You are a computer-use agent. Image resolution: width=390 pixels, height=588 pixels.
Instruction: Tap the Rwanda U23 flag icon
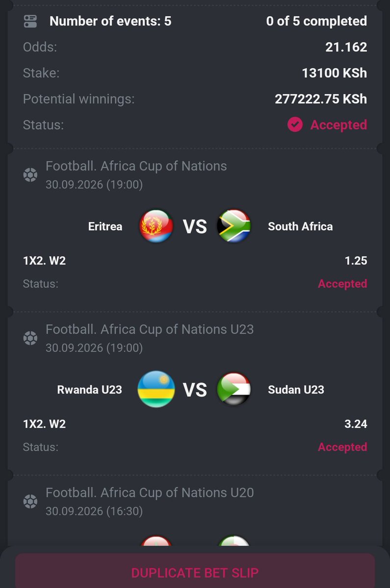[156, 390]
